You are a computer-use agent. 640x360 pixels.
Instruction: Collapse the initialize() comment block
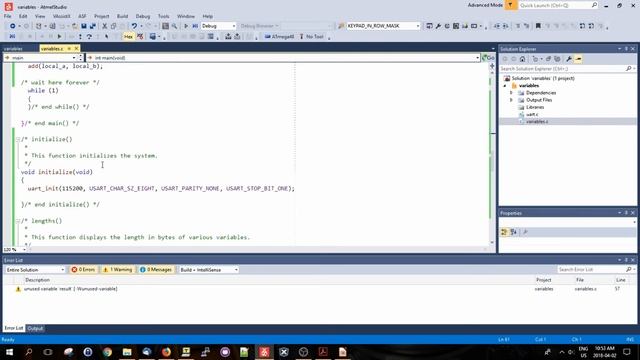tap(18, 140)
